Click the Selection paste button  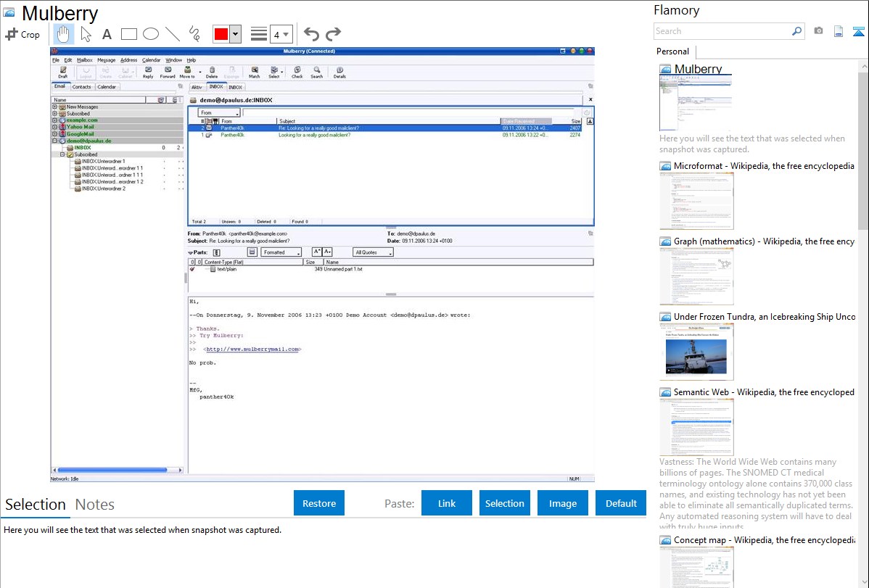point(505,503)
